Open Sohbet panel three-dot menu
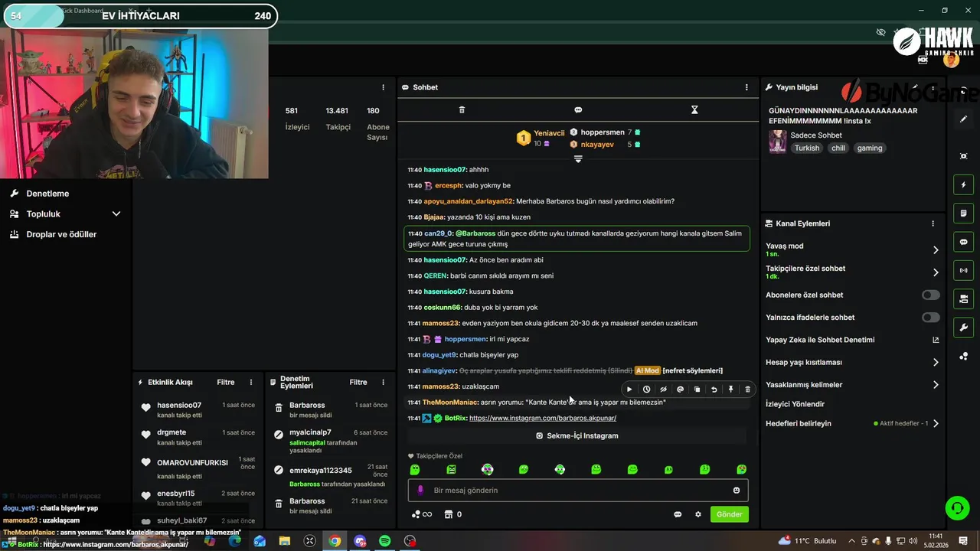Screen dimensions: 980x551 [x=746, y=87]
